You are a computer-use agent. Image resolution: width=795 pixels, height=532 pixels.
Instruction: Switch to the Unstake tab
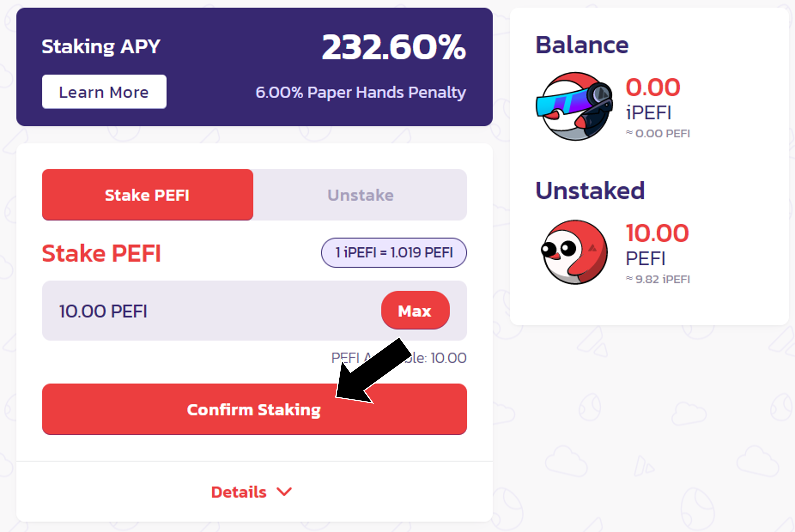click(x=360, y=195)
